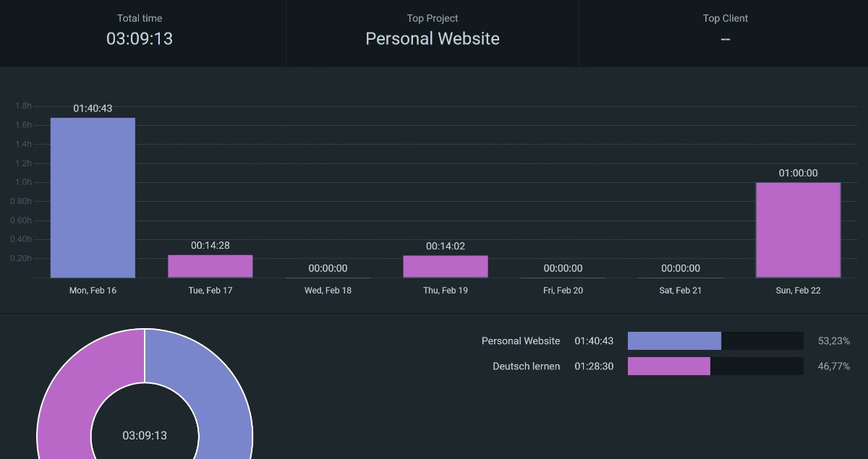Open the Personal Website project in the list
Screen dimensions: 868x459
pos(521,341)
